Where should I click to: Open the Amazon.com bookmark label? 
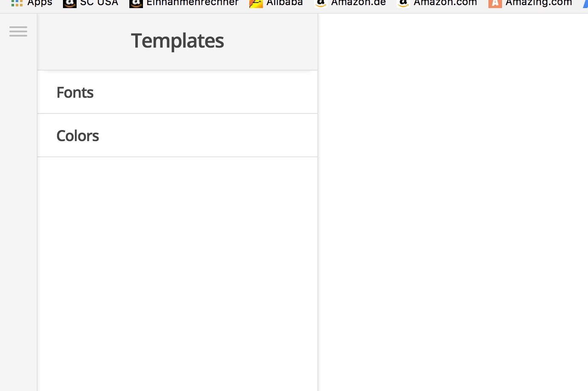click(x=445, y=3)
